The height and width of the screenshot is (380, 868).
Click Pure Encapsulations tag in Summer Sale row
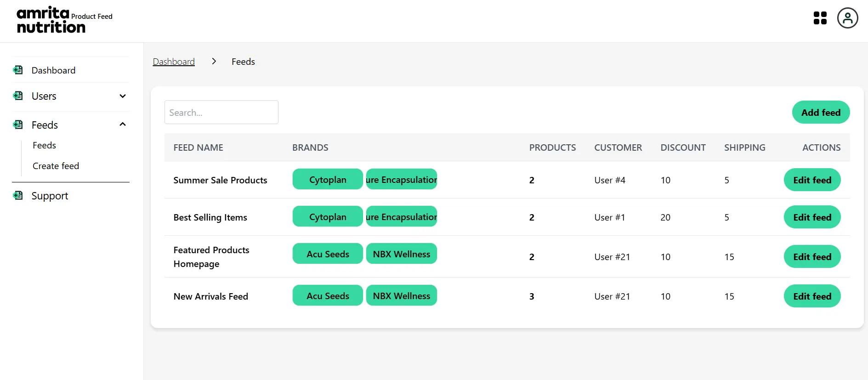(402, 180)
